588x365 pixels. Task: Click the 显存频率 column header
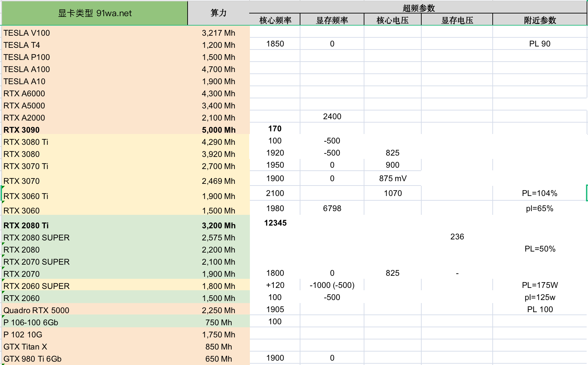[332, 20]
